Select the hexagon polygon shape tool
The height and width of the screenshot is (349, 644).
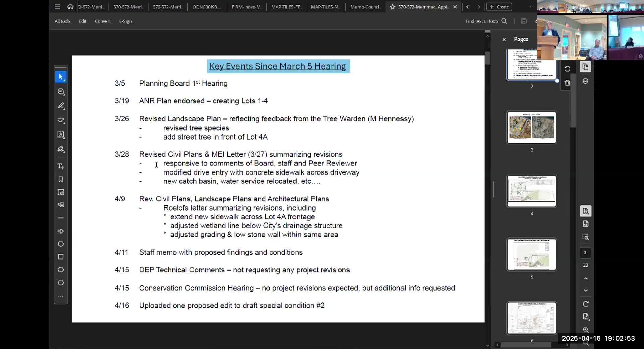[61, 283]
